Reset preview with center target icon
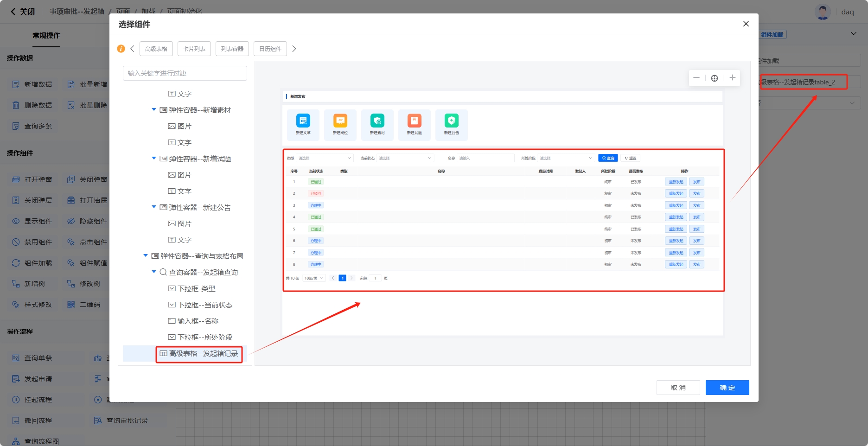Screen dimensions: 868x446 pyautogui.click(x=715, y=78)
